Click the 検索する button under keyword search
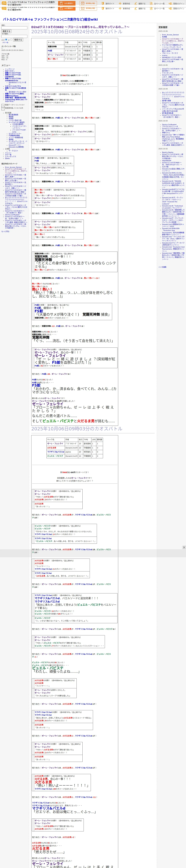Viewport: 186px width, 868px height. (x=6, y=31)
